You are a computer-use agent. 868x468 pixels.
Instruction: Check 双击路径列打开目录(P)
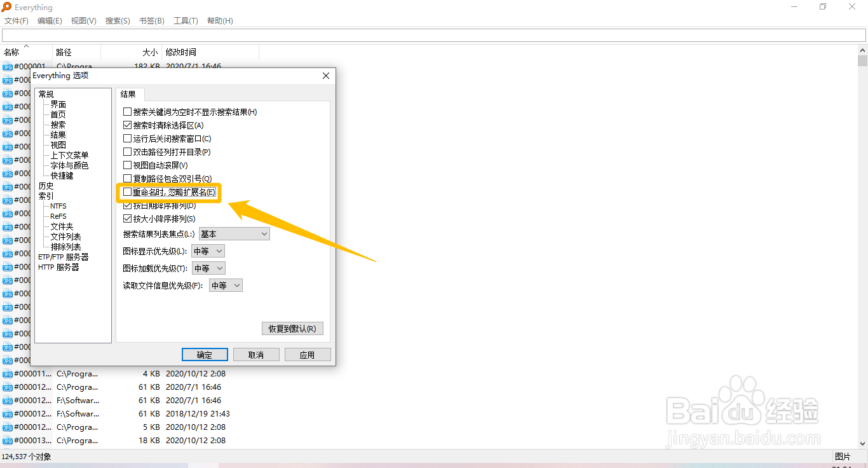click(127, 152)
